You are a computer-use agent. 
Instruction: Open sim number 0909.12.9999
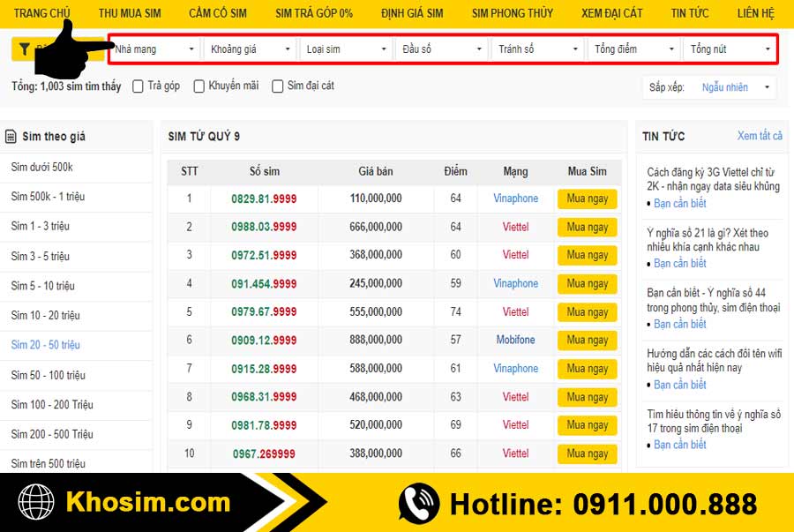264,341
